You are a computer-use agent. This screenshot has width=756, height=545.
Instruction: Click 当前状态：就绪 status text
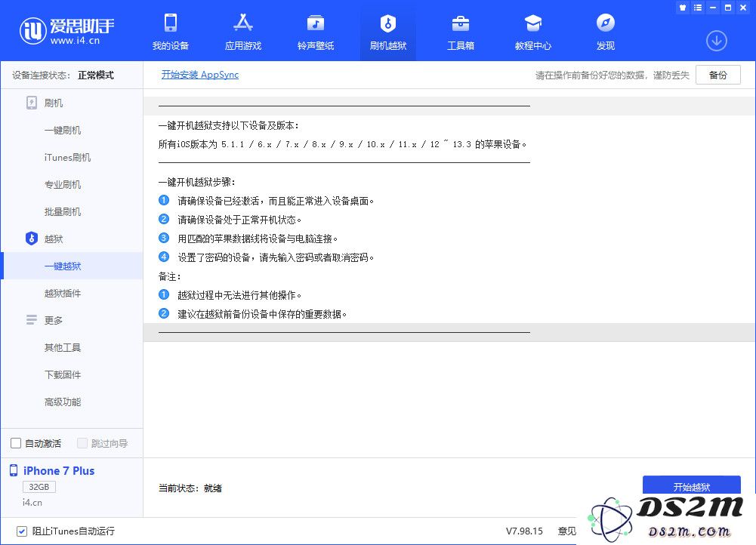(x=190, y=488)
